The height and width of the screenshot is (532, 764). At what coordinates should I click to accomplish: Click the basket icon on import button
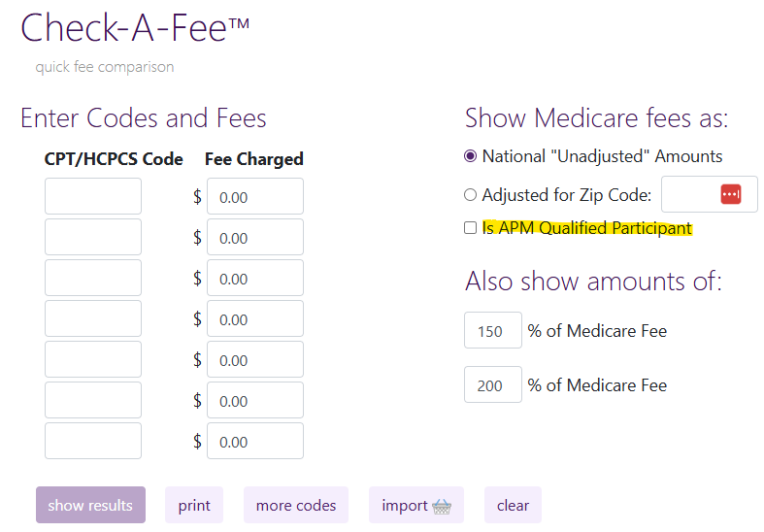click(x=442, y=506)
